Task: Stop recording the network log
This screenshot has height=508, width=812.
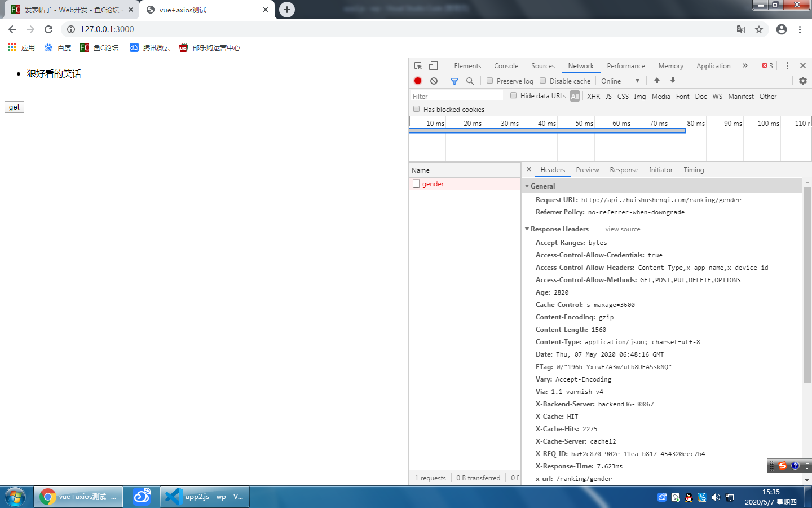Action: (x=418, y=81)
